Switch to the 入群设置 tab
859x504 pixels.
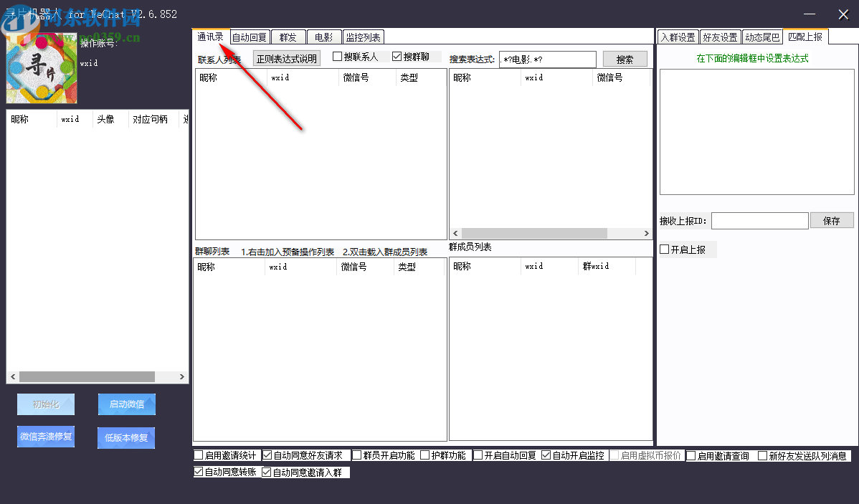(x=678, y=37)
